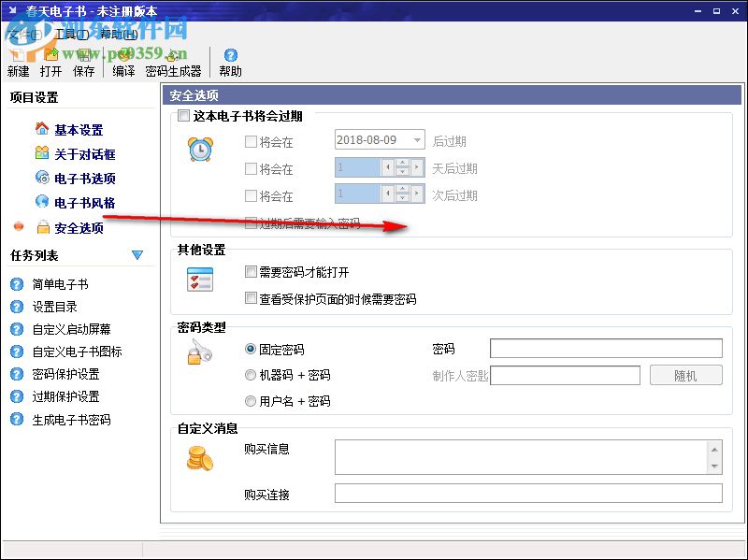Select the 电子书选项 gear icon

(42, 177)
